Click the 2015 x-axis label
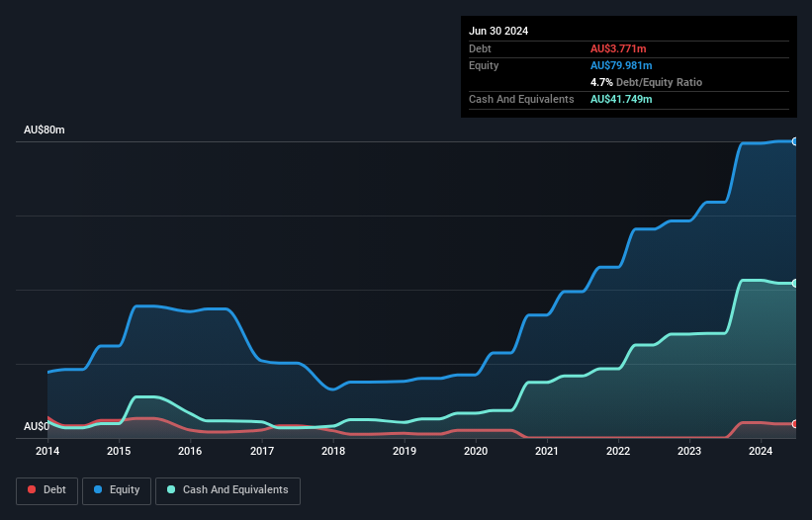 pos(119,451)
